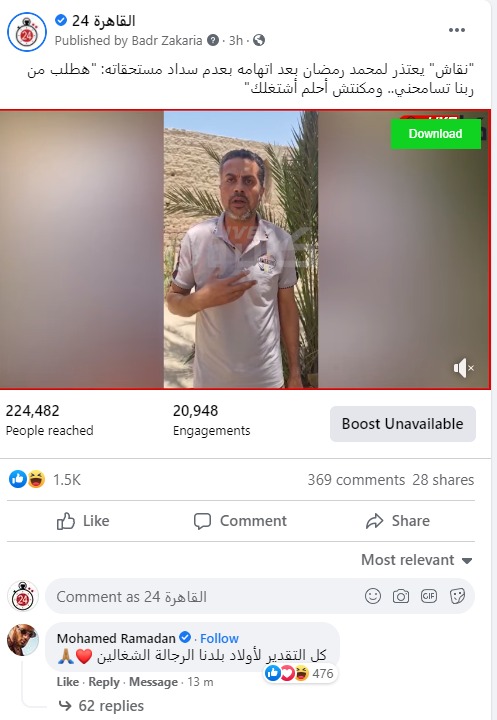Viewport: 497px width, 720px height.
Task: Unmute the video with speaker icon
Action: (463, 368)
